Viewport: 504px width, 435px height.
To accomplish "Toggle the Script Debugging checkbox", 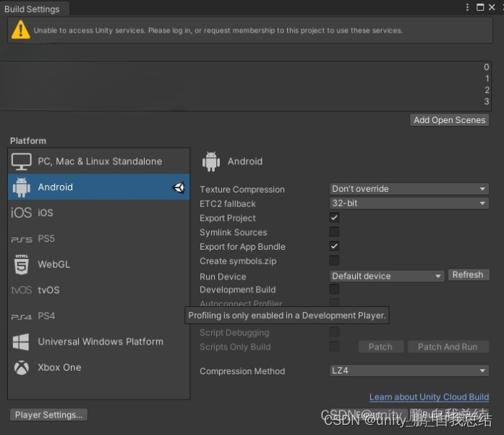I will coord(334,332).
